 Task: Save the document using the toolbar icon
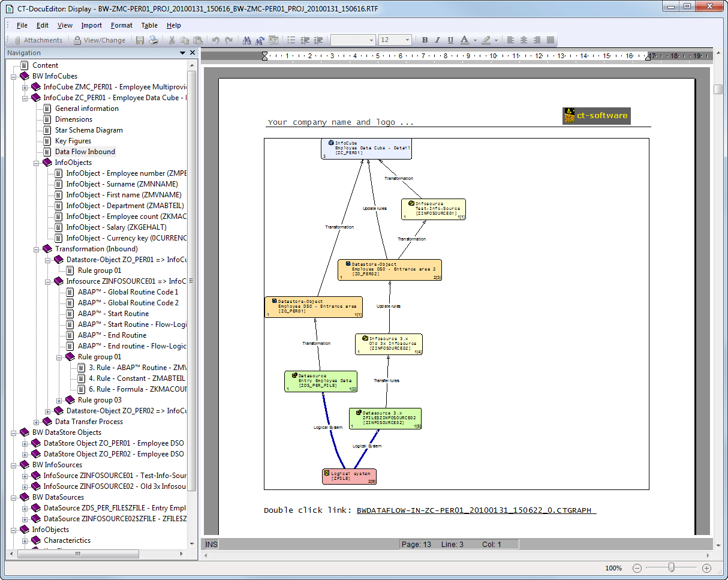click(140, 40)
